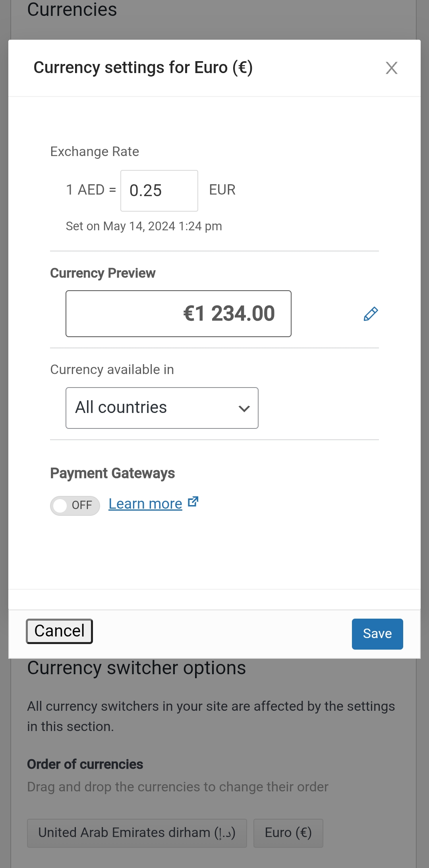Image resolution: width=429 pixels, height=868 pixels.
Task: Click the dialog title Currency settings for Euro
Action: pyautogui.click(x=143, y=68)
